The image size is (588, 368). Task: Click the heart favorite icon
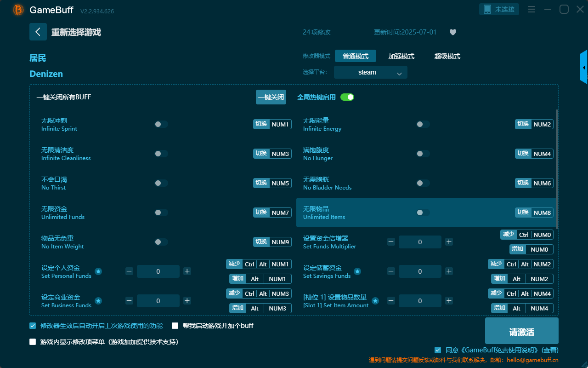452,32
